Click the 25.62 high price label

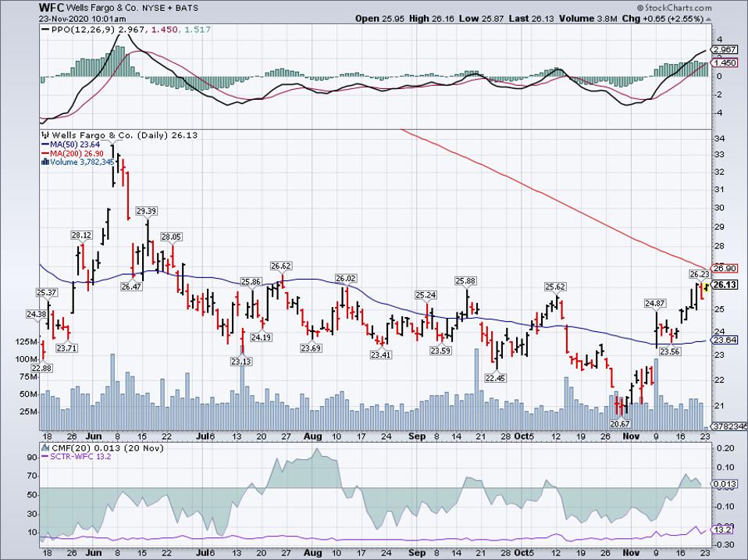556,287
